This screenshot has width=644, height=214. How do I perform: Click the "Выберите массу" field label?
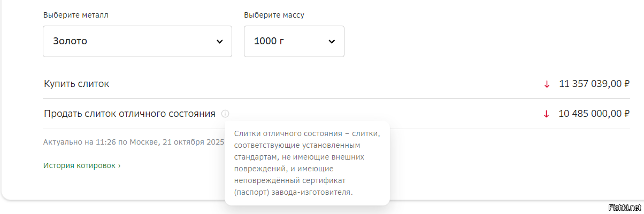(274, 15)
